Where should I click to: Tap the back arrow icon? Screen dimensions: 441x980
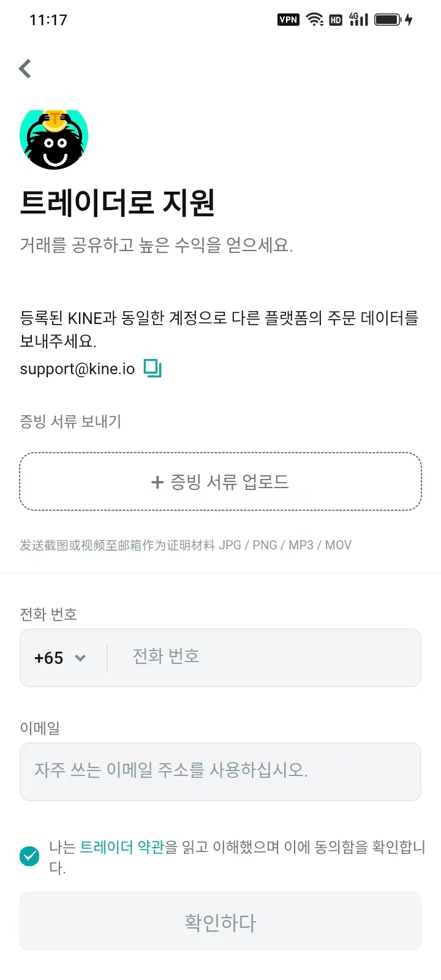25,69
